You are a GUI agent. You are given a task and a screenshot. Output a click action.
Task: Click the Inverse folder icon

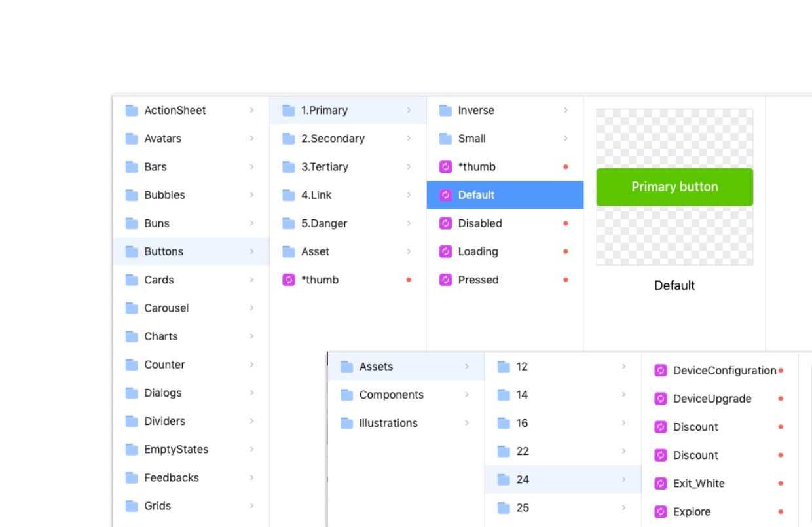click(446, 110)
